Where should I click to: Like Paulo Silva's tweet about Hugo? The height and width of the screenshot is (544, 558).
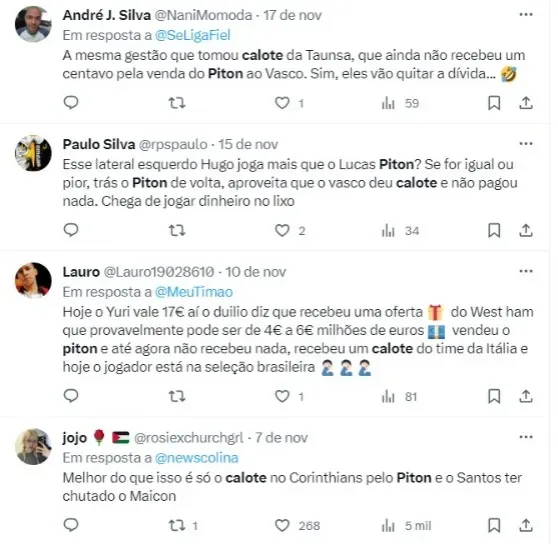(282, 231)
